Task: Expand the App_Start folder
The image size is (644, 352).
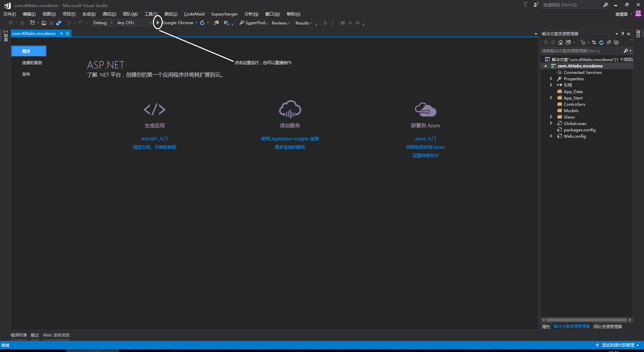Action: (x=551, y=98)
